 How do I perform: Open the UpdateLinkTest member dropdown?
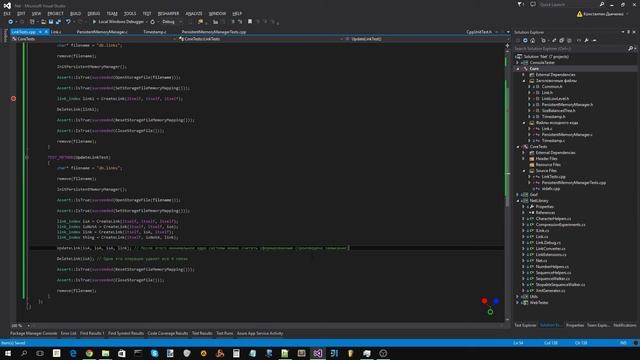[x=424, y=39]
